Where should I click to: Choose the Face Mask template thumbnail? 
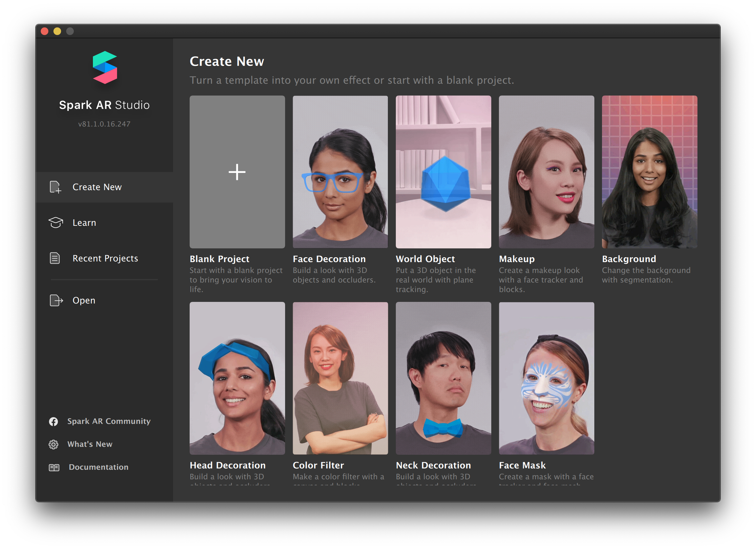pyautogui.click(x=546, y=378)
